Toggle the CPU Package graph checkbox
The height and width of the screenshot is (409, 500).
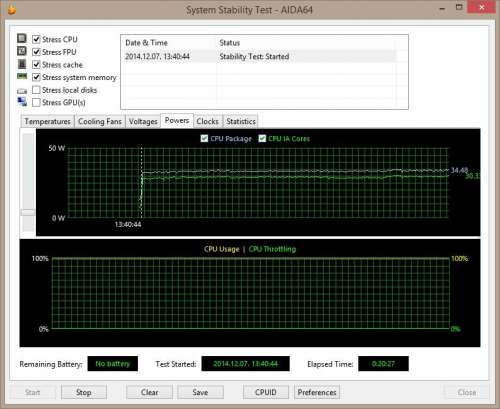pos(204,138)
